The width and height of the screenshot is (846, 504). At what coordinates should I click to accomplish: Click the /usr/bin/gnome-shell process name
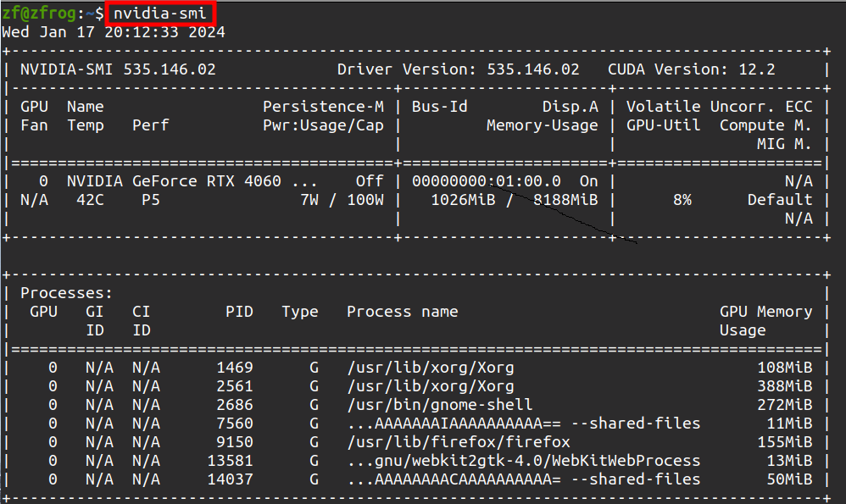(x=439, y=405)
